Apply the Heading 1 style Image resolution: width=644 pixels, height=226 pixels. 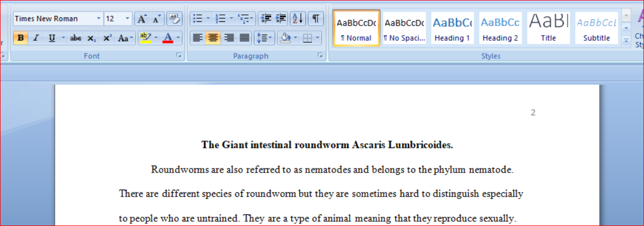tap(452, 28)
